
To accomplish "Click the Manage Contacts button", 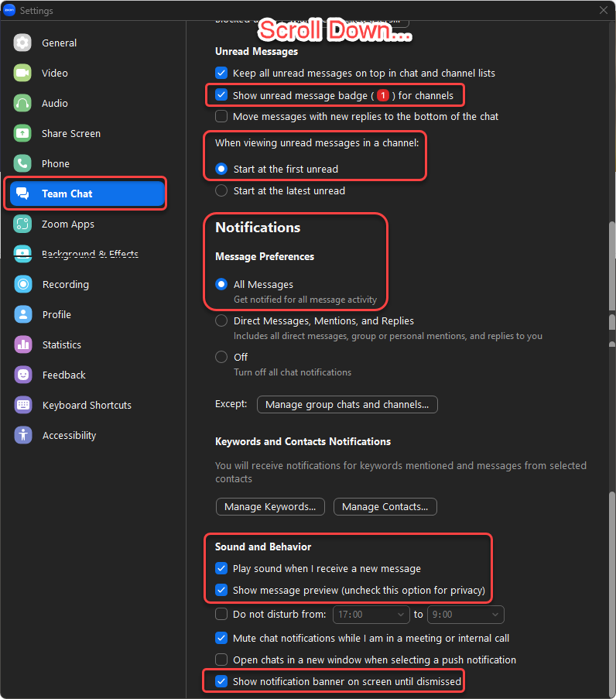I will tap(385, 507).
